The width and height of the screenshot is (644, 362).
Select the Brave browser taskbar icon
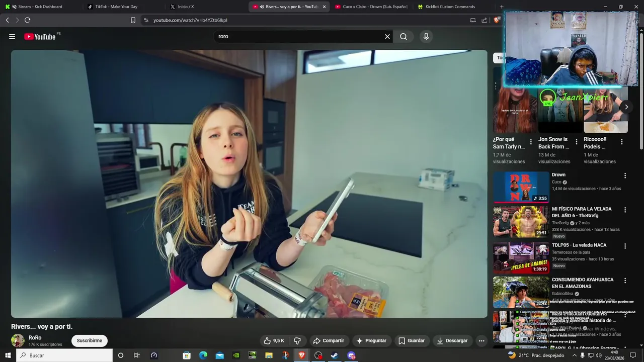pos(302,355)
